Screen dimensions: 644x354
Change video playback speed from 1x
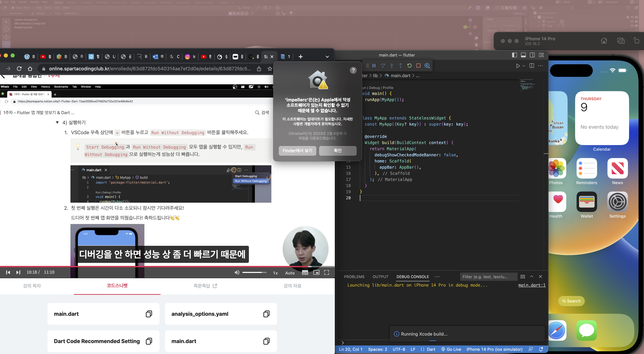[x=275, y=273]
